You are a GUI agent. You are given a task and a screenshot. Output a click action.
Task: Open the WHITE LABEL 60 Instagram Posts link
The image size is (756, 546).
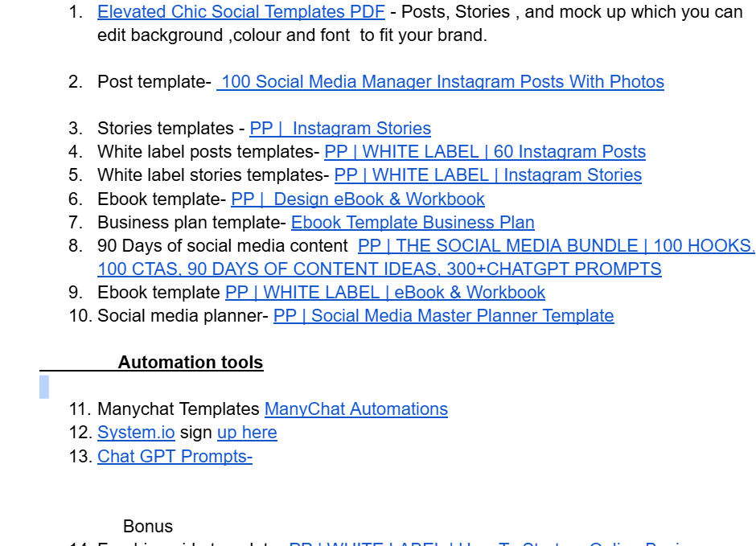pyautogui.click(x=484, y=152)
